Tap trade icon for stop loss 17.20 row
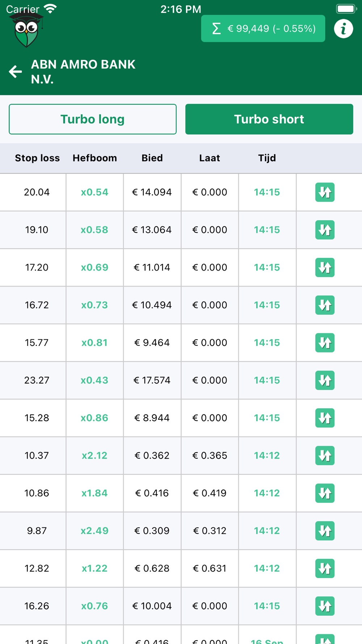Screen dimensions: 362x644 325,268
